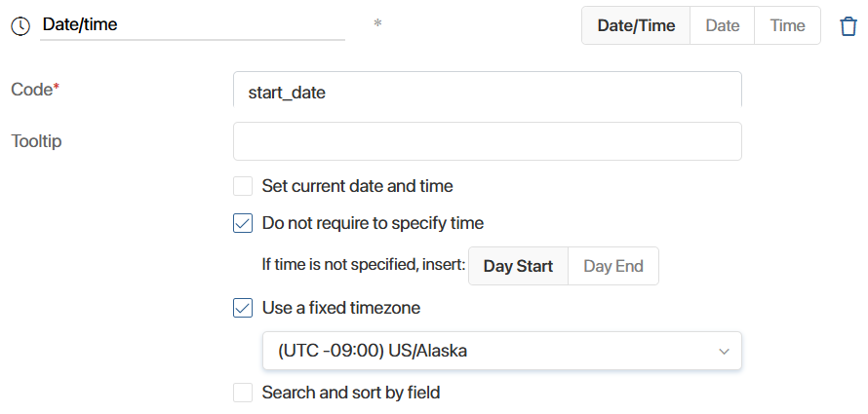Uncheck Do not require to specify time
This screenshot has width=868, height=414.
coord(243,223)
